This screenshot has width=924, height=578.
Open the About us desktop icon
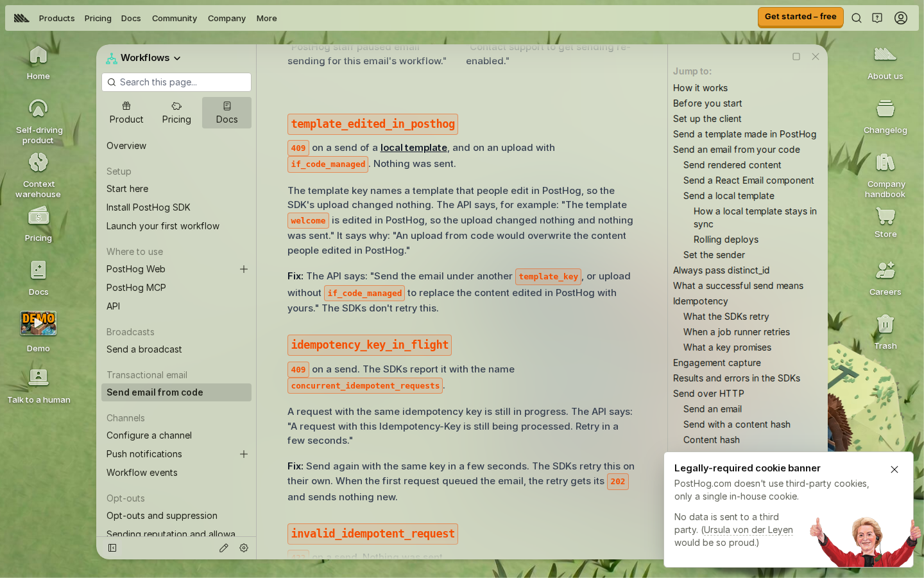pyautogui.click(x=885, y=62)
